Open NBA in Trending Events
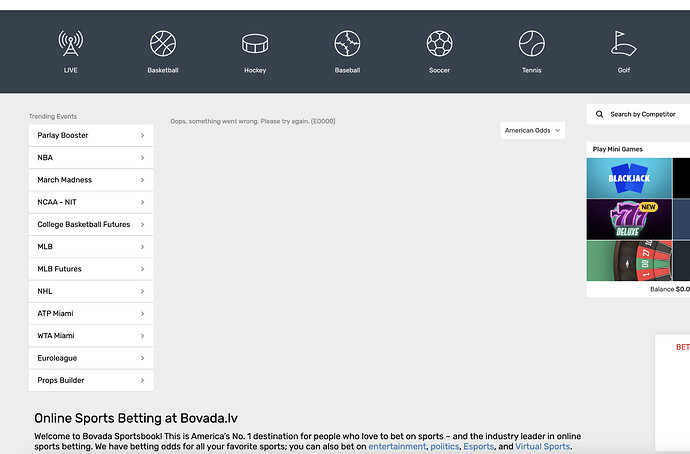Viewport: 690px width, 454px height. [91, 158]
